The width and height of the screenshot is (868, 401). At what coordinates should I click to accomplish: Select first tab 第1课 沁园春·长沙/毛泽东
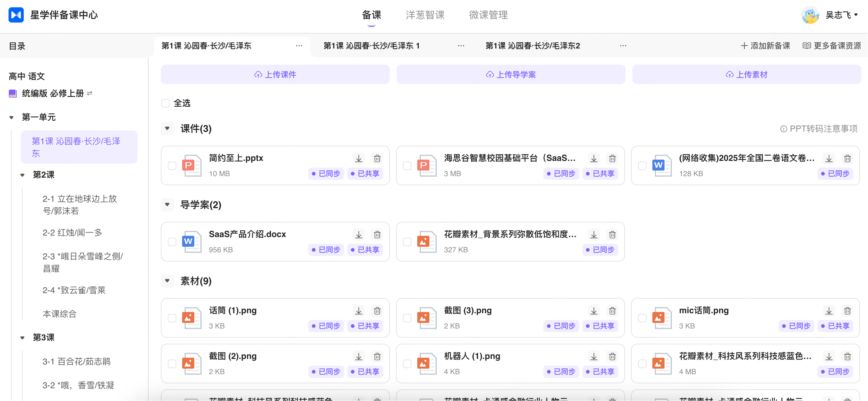click(206, 45)
